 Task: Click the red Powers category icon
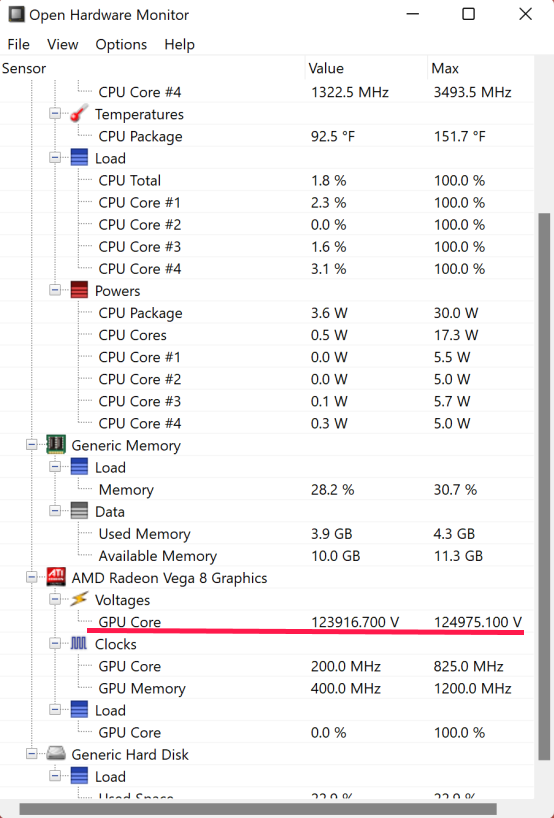[79, 290]
